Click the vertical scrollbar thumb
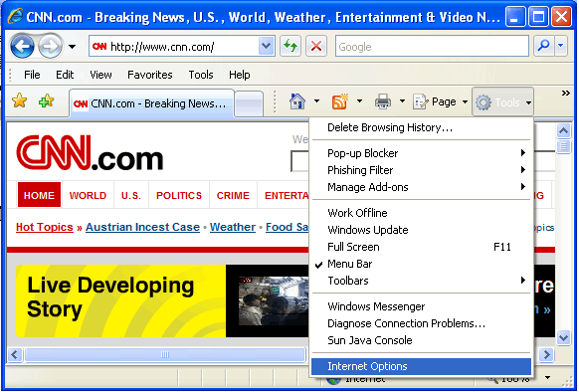The image size is (579, 392). [x=563, y=146]
